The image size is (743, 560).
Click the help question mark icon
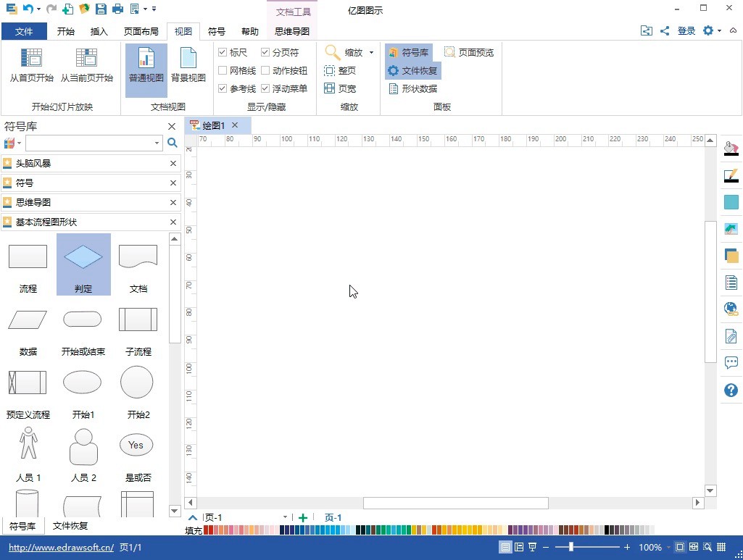coord(731,390)
